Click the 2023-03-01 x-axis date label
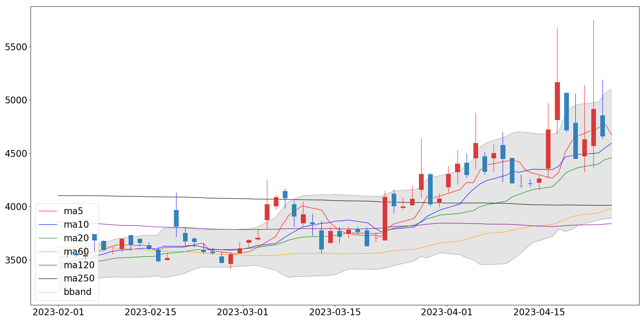 pos(242,312)
